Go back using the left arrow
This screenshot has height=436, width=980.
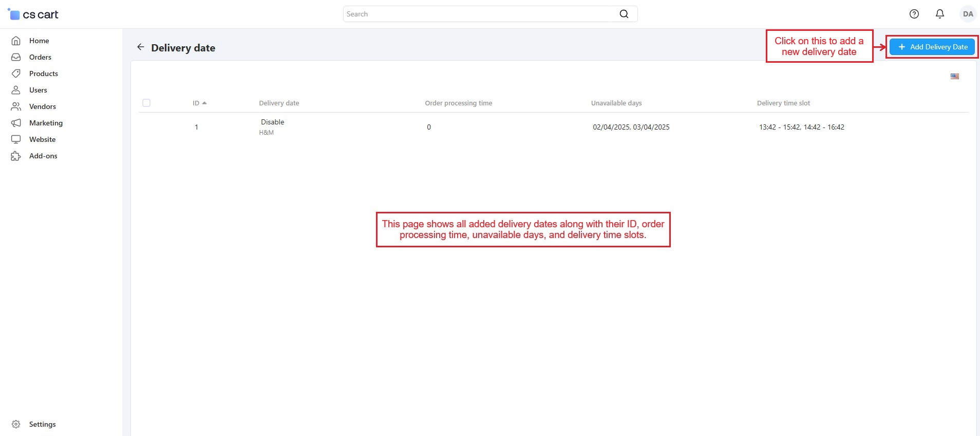click(x=140, y=47)
